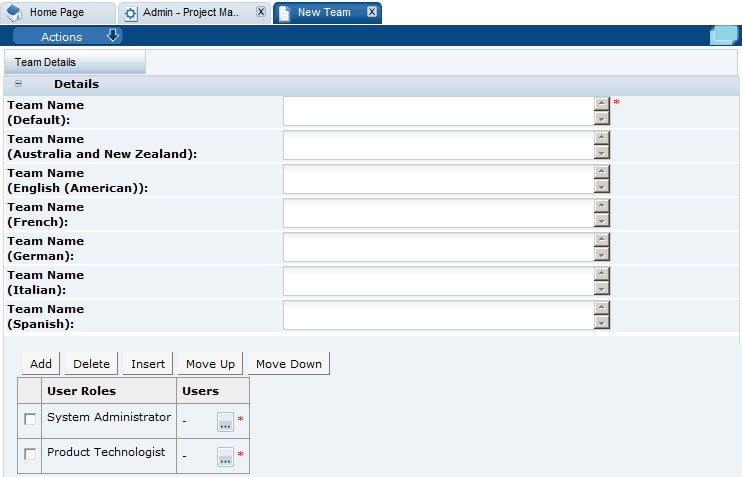Close the Admin - Project Ma.. tab

pyautogui.click(x=261, y=12)
